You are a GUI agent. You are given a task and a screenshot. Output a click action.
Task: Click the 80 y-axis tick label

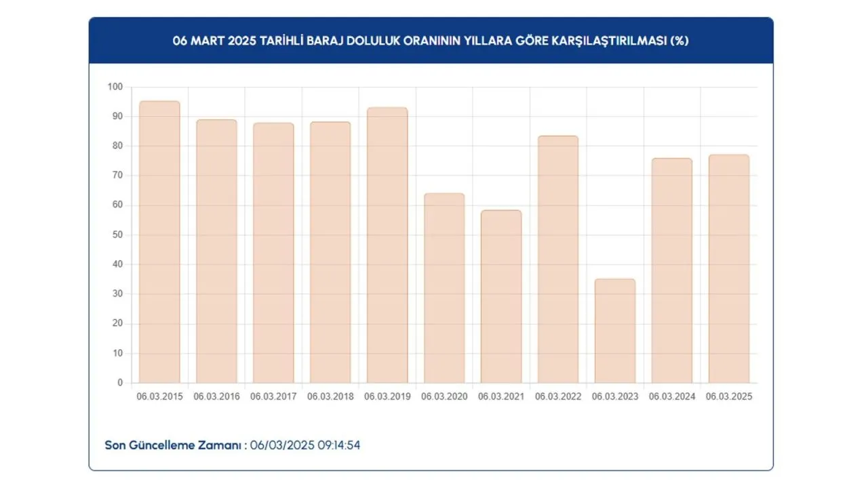[x=117, y=146]
